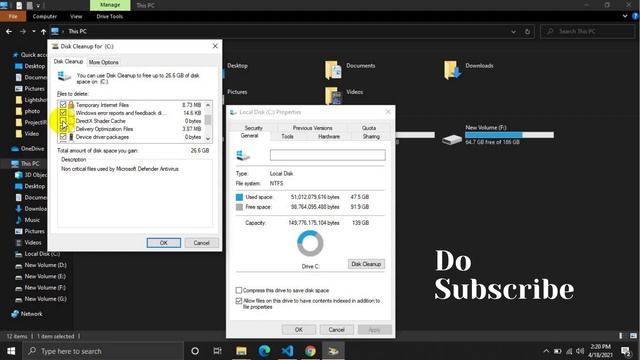640x360 pixels.
Task: Switch to More Options tab in Disk Cleanup
Action: 104,62
